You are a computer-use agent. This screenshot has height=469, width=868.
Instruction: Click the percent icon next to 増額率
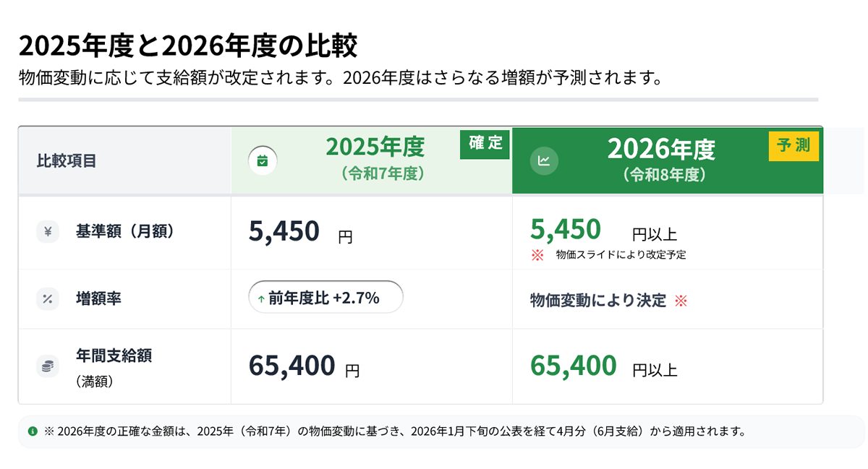pyautogui.click(x=48, y=298)
